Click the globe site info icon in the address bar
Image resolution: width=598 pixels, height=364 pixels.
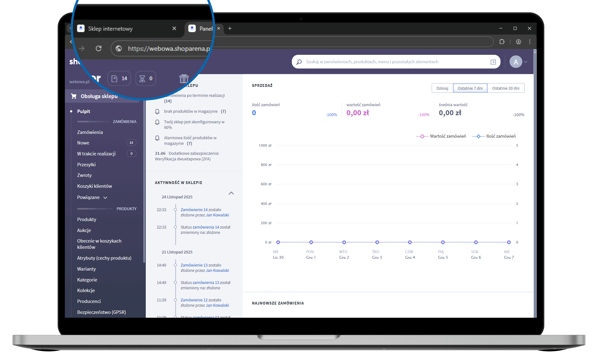tap(119, 48)
